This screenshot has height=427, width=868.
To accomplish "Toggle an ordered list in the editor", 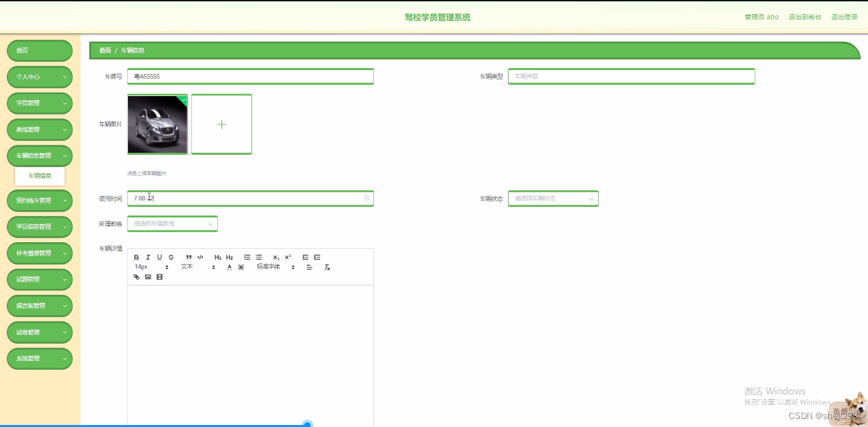I will [x=247, y=257].
